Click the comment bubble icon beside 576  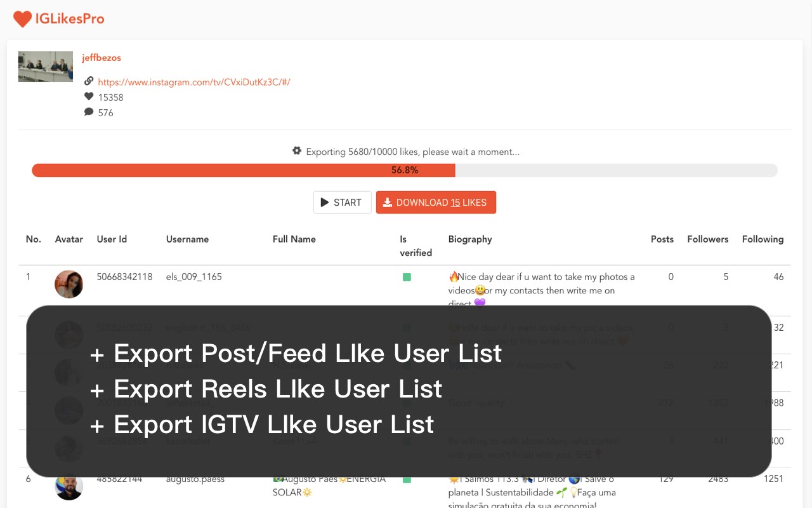click(x=89, y=112)
